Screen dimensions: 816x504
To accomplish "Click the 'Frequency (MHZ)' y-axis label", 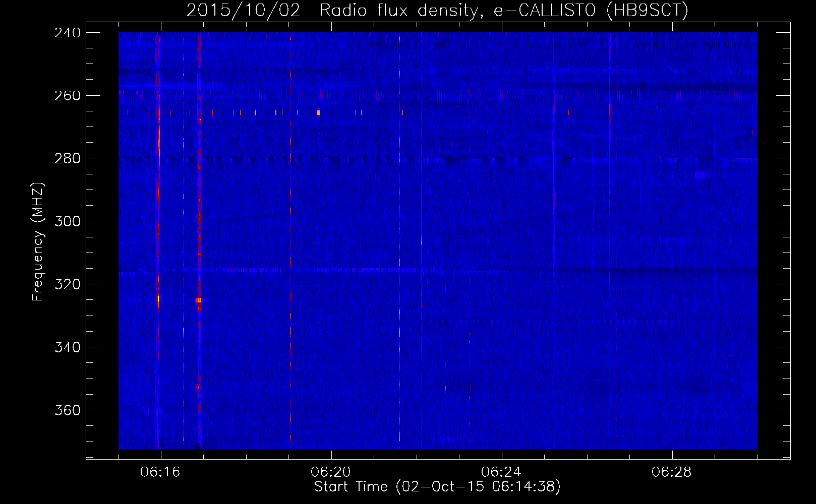I will click(38, 241).
